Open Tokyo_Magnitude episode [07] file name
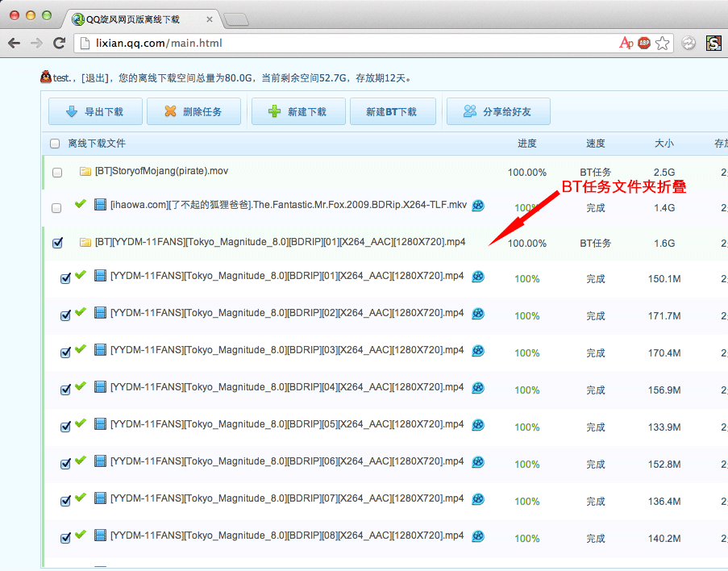Viewport: 728px width, 571px height. click(287, 498)
